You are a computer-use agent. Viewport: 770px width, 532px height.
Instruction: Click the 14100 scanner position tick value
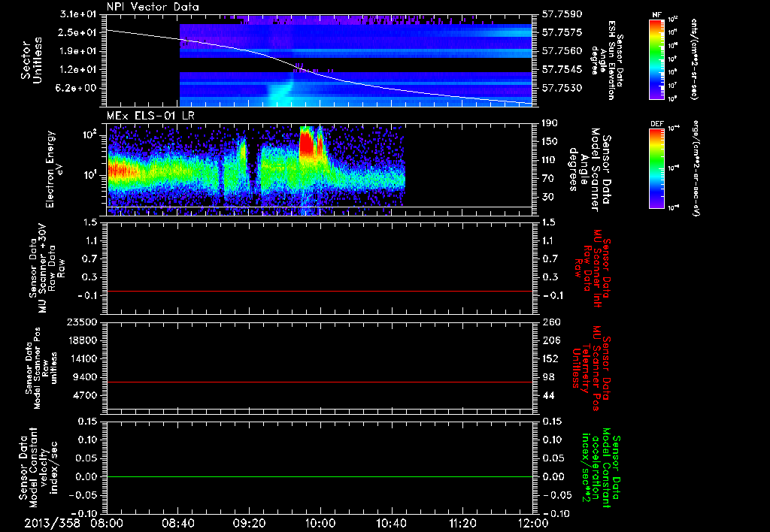pyautogui.click(x=83, y=358)
